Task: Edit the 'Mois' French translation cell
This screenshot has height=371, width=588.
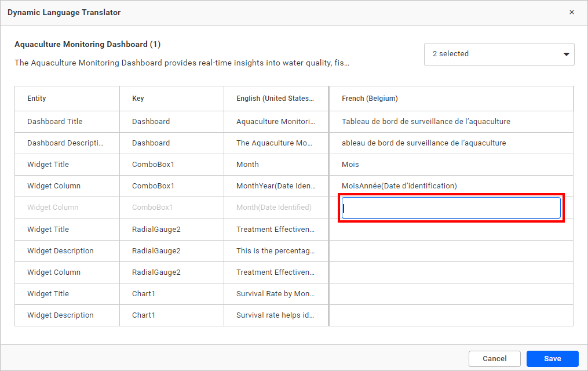Action: pyautogui.click(x=350, y=165)
